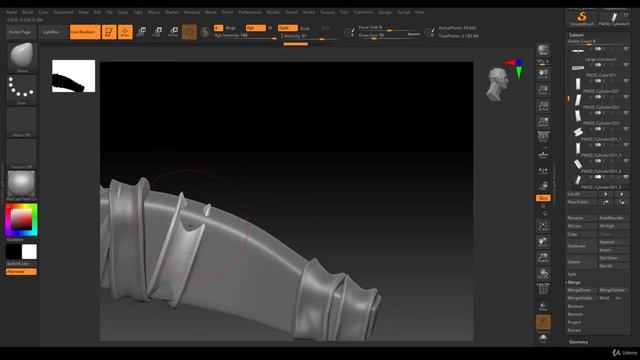Toggle the Mrgb button
Viewport: 640px width, 360px height.
231,28
